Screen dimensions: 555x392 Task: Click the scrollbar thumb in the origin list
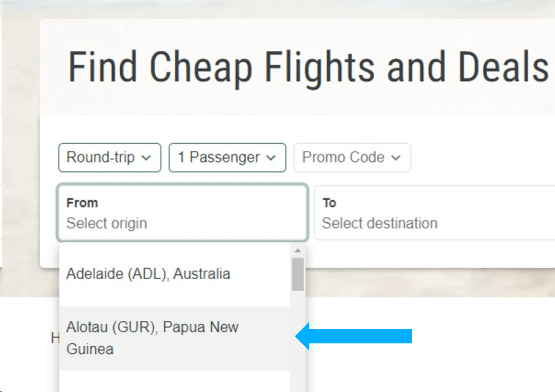pos(298,274)
